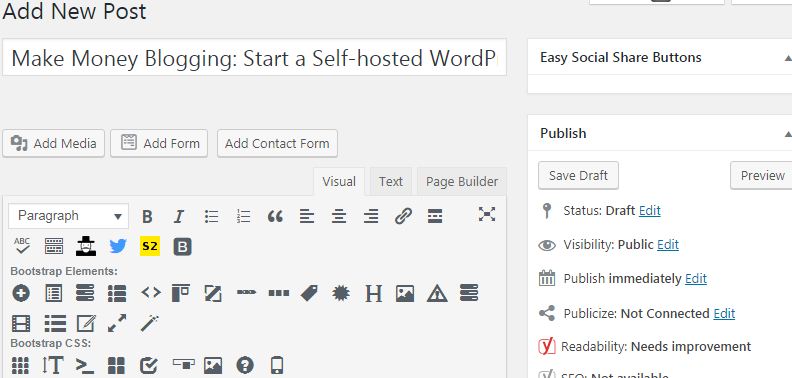Insert a bulleted list
This screenshot has width=792, height=378.
212,217
